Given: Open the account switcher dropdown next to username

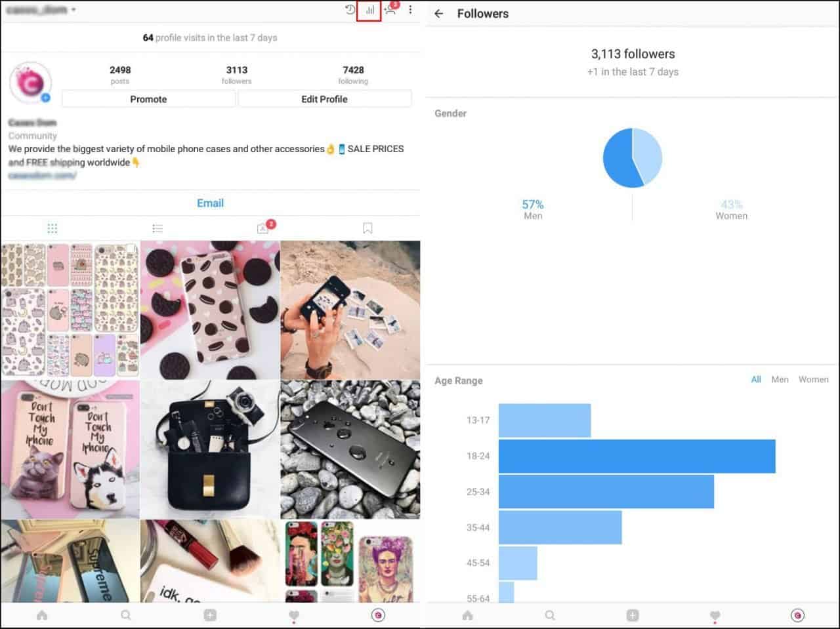Looking at the screenshot, I should 72,10.
